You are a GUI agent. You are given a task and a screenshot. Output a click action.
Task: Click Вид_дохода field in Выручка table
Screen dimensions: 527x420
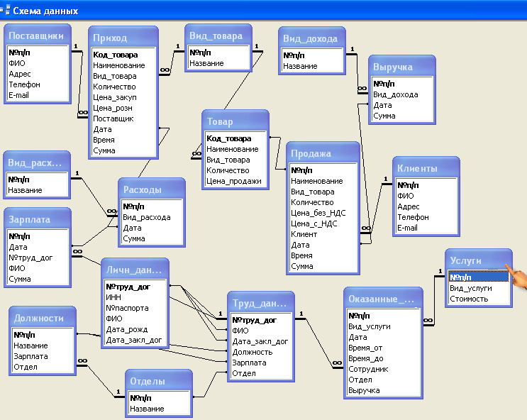[402, 94]
